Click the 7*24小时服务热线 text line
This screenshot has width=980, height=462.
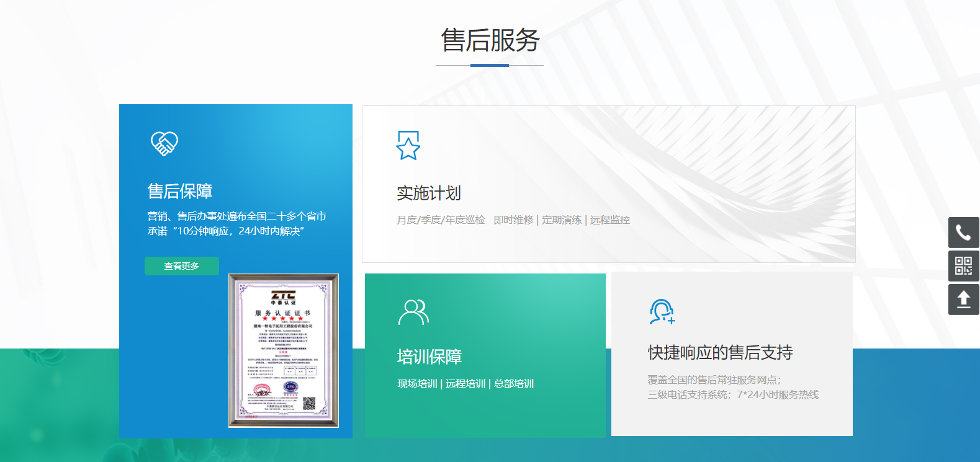click(778, 395)
